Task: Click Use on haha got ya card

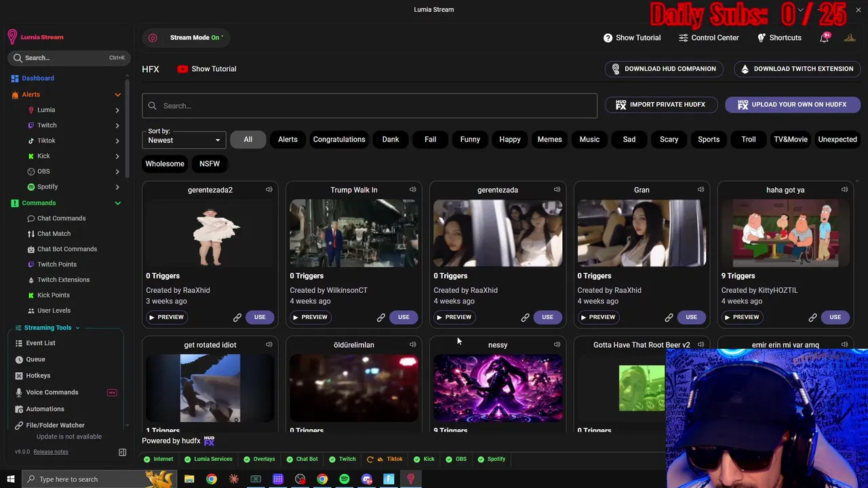Action: (835, 317)
